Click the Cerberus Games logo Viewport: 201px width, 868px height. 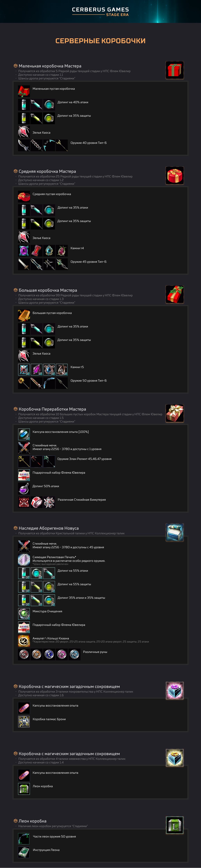coord(100,11)
